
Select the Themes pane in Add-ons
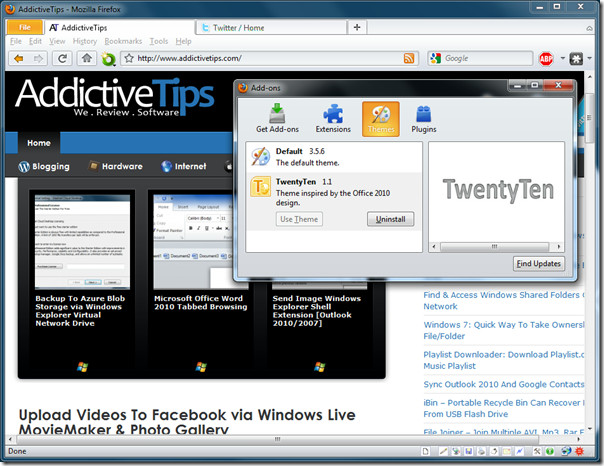coord(381,119)
